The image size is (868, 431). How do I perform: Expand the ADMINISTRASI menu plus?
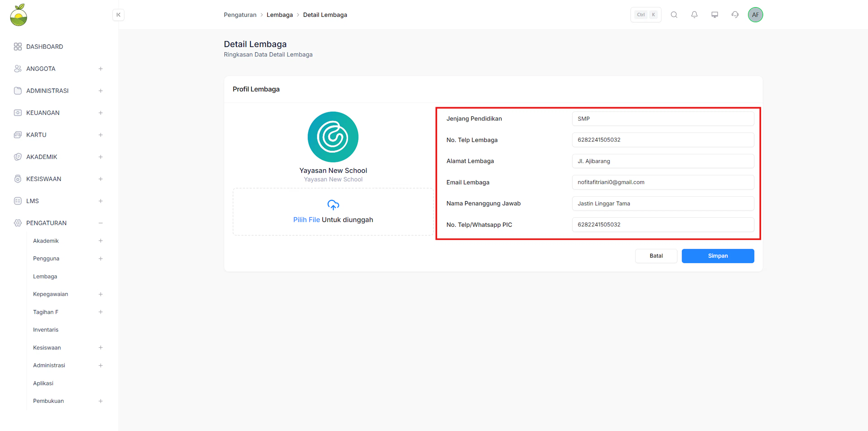(100, 91)
